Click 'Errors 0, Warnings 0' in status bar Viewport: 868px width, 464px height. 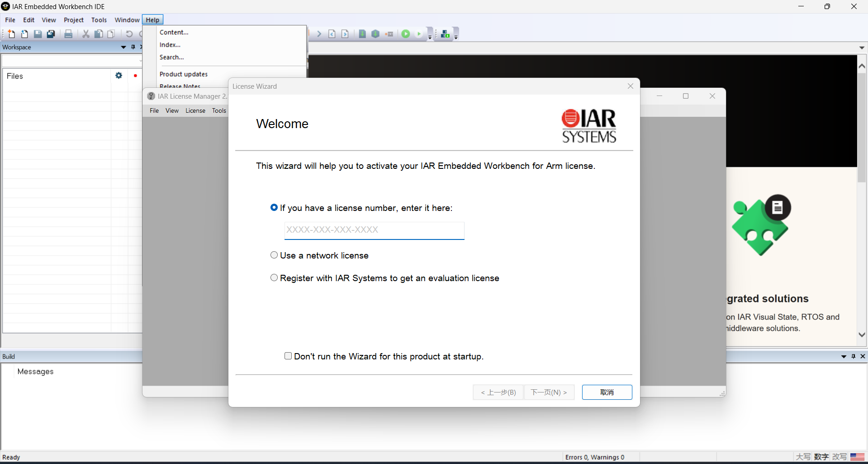(x=595, y=457)
